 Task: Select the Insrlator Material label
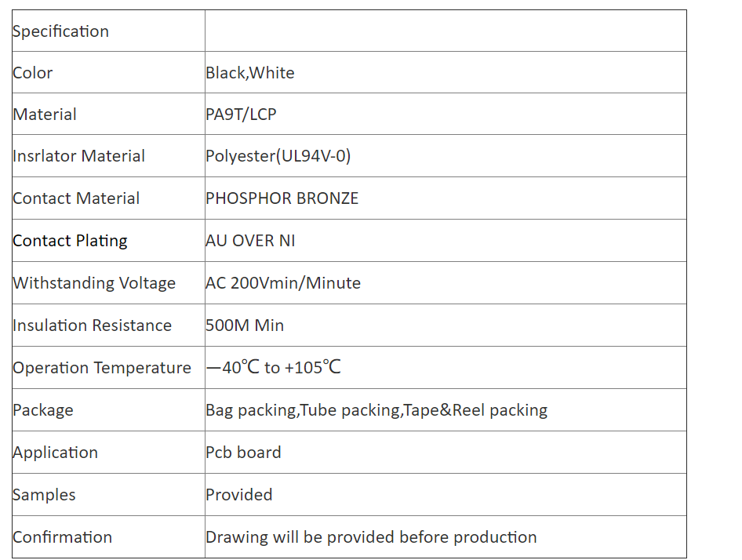pyautogui.click(x=78, y=156)
